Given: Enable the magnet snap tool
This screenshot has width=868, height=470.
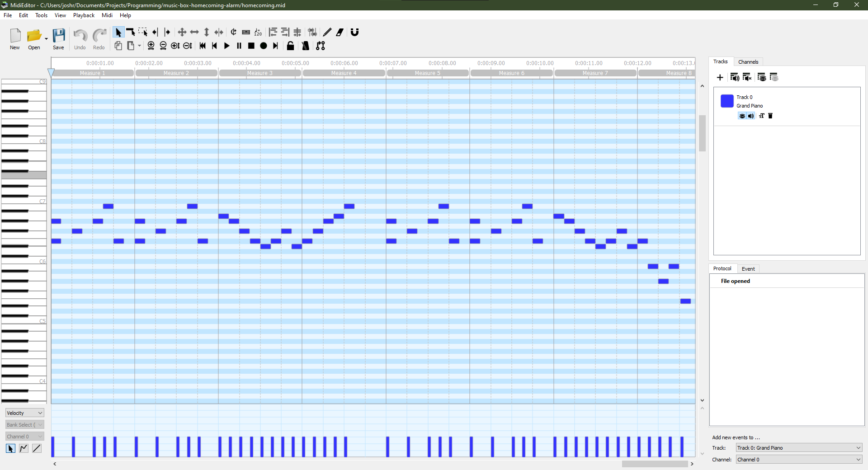Looking at the screenshot, I should point(354,32).
